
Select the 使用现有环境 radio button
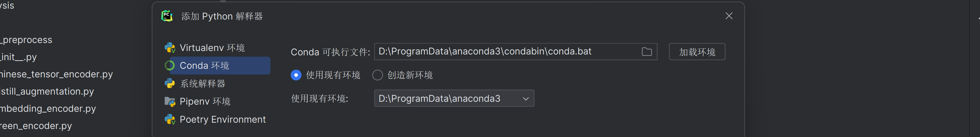click(296, 75)
